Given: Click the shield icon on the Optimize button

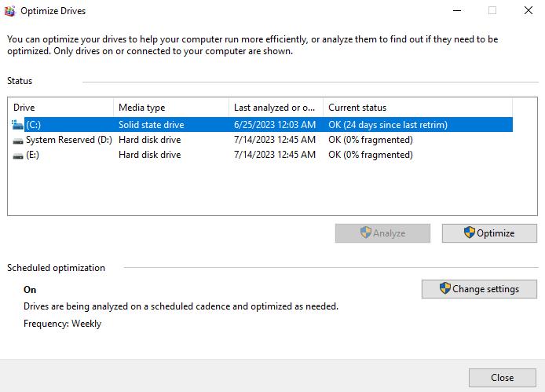Looking at the screenshot, I should click(x=469, y=233).
